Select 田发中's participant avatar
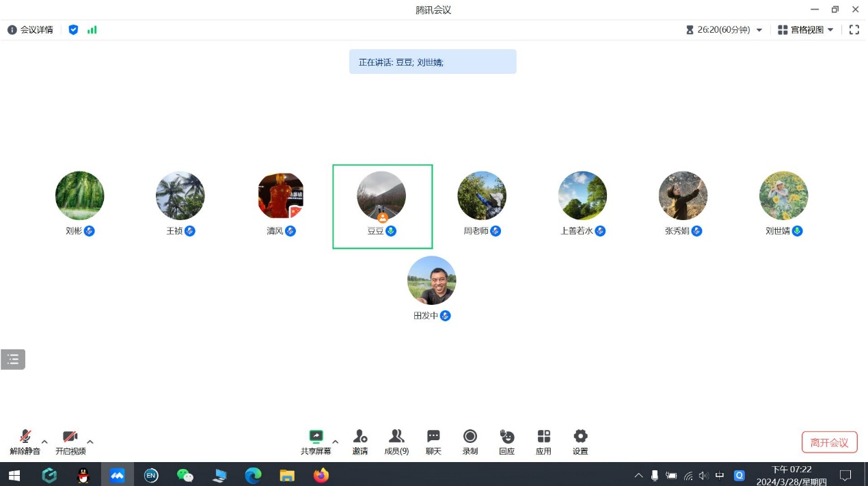The width and height of the screenshot is (868, 486). pyautogui.click(x=431, y=280)
